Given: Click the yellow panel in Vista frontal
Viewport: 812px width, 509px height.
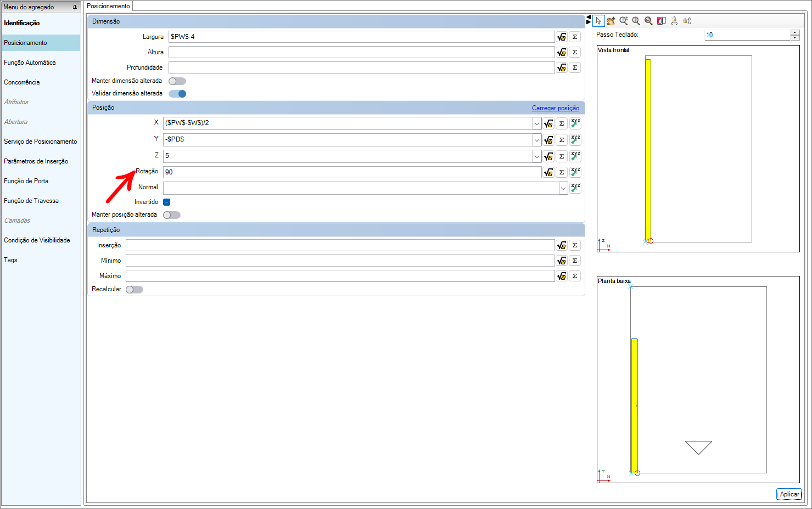Looking at the screenshot, I should tap(648, 150).
